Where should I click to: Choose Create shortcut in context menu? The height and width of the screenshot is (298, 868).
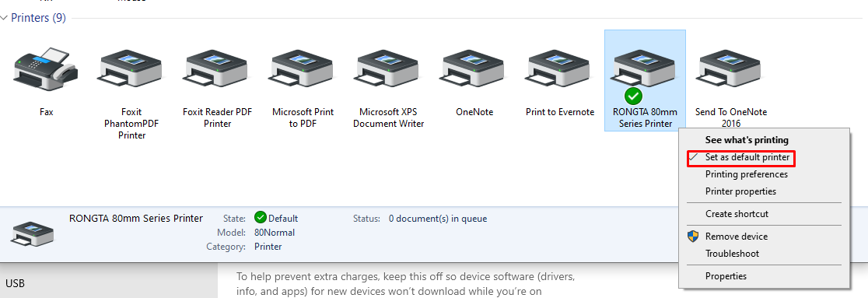point(737,214)
